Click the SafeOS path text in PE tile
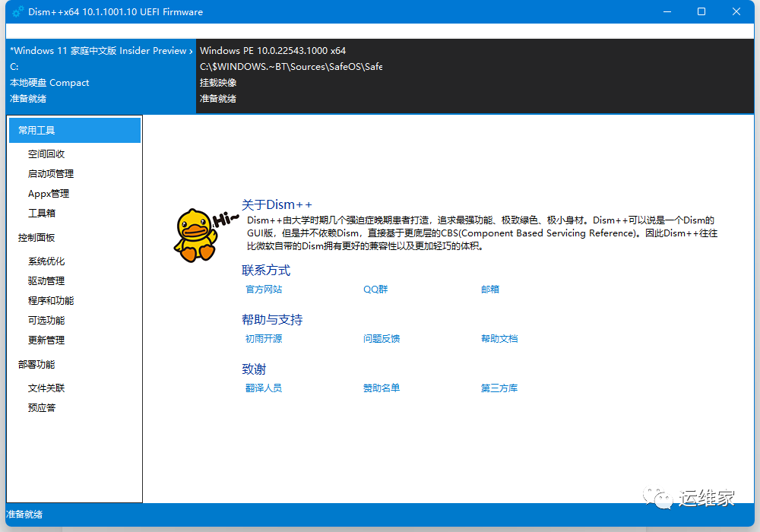 [x=291, y=67]
